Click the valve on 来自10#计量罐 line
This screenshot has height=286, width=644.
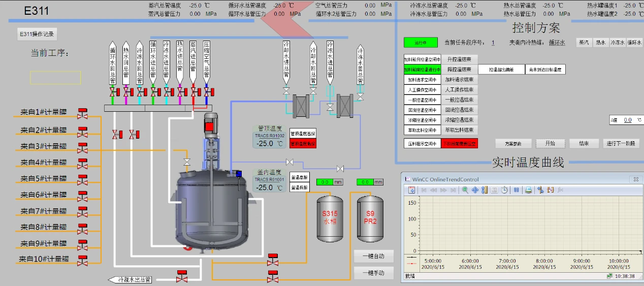coord(82,260)
